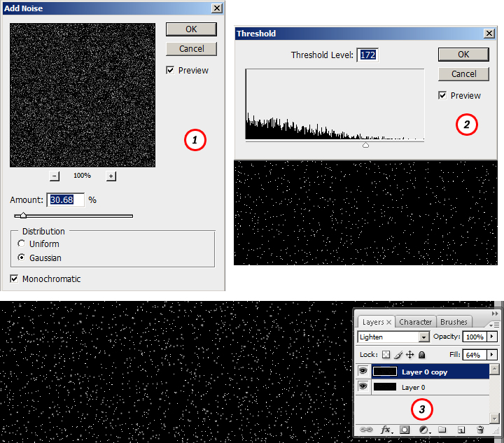Delete layer with trash icon
The width and height of the screenshot is (504, 443).
pyautogui.click(x=480, y=430)
